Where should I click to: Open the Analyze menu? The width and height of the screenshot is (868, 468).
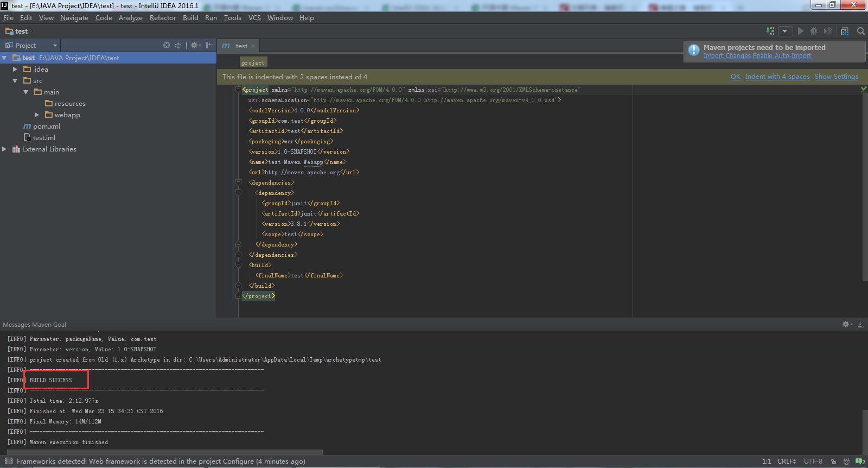click(131, 17)
